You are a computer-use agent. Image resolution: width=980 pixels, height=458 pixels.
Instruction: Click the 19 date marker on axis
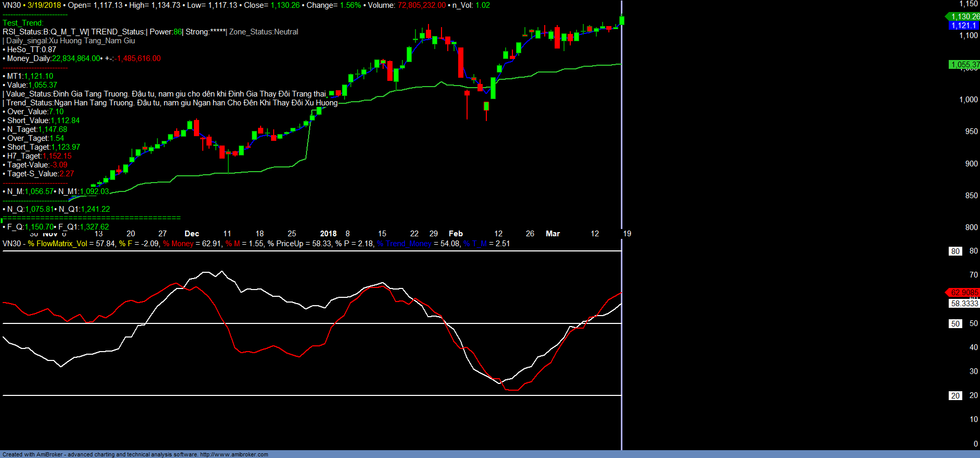627,234
